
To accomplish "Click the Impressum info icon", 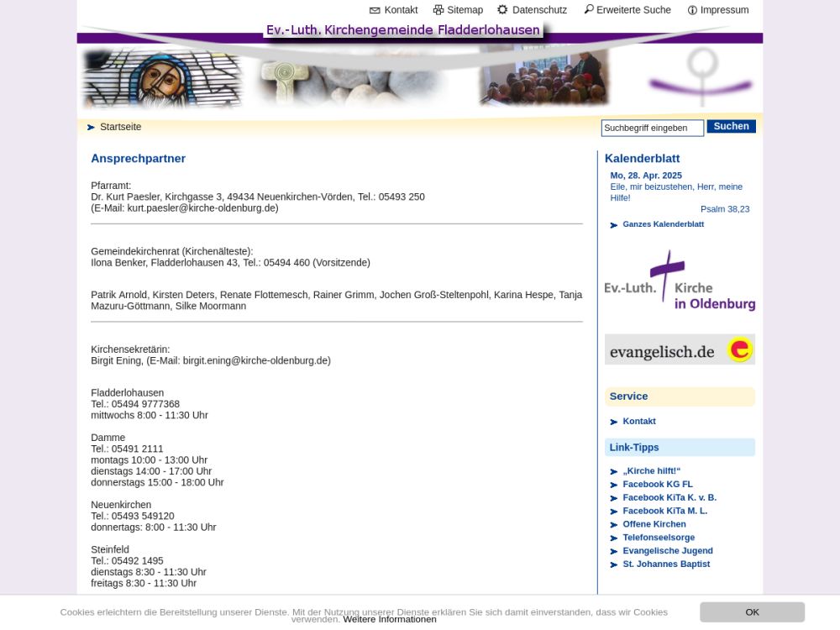I will tap(692, 10).
